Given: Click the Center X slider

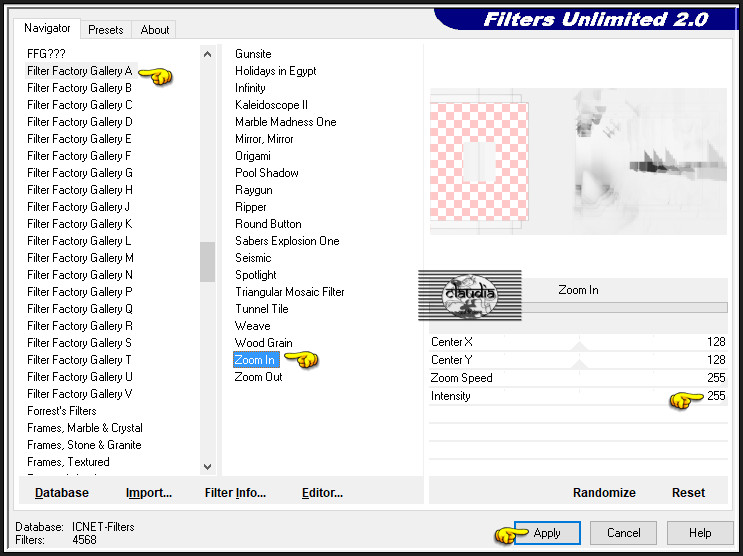Looking at the screenshot, I should 578,342.
